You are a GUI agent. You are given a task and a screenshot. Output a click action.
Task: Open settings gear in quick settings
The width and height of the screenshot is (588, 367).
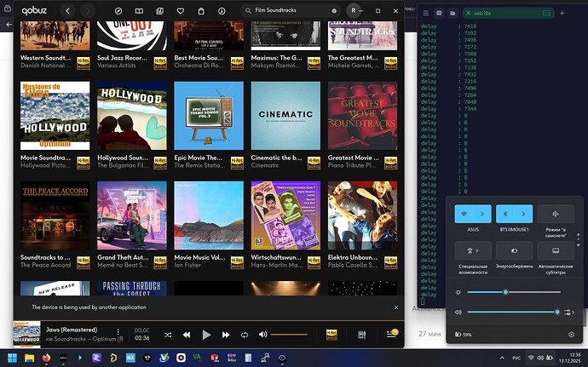pos(571,335)
